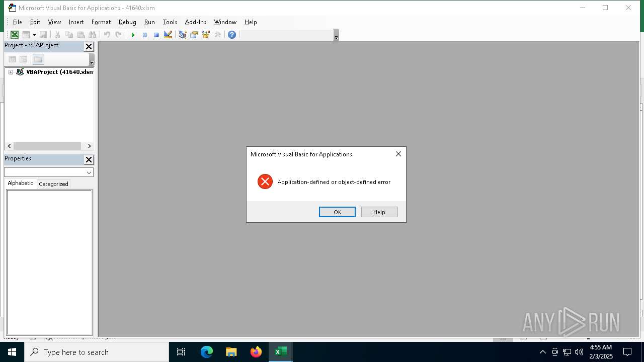Click the Redo toolbar icon
644x362 pixels.
coord(118,35)
